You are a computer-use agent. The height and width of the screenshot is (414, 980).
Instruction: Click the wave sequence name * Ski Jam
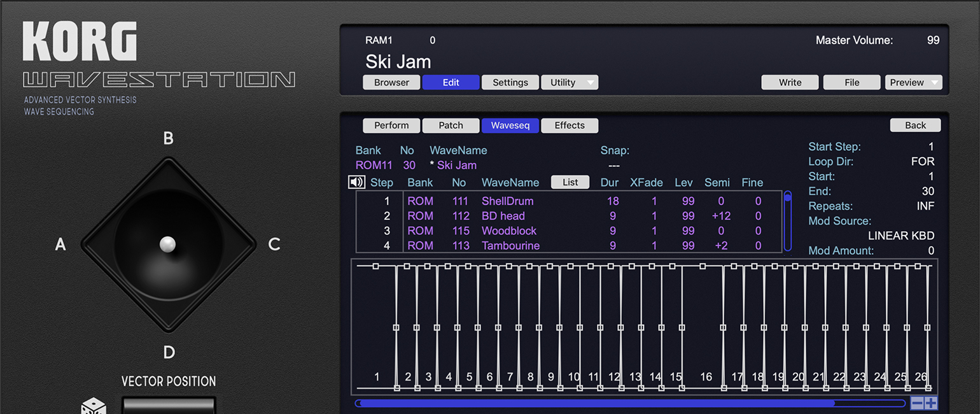click(453, 165)
